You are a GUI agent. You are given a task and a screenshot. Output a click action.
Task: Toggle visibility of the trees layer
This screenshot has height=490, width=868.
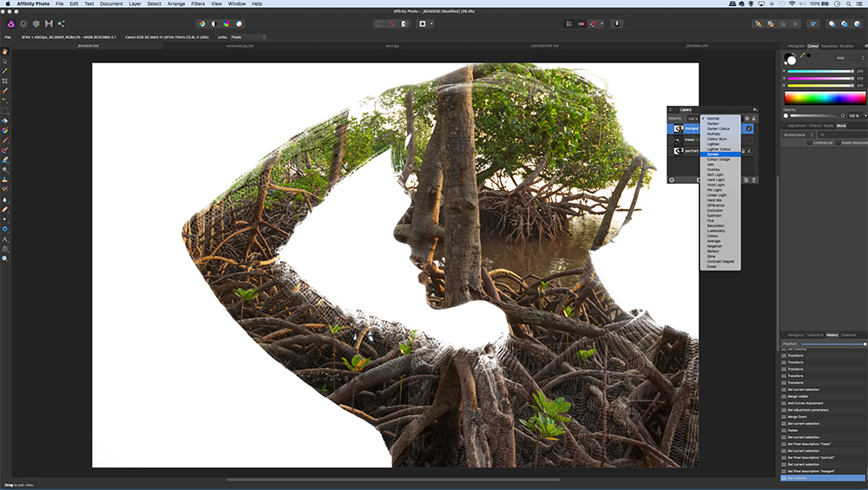coord(749,140)
